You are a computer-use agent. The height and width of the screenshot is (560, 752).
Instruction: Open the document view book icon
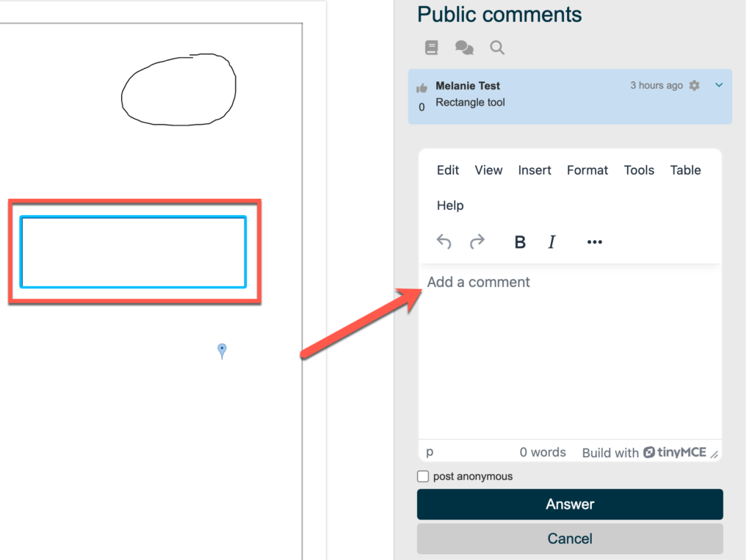click(431, 48)
